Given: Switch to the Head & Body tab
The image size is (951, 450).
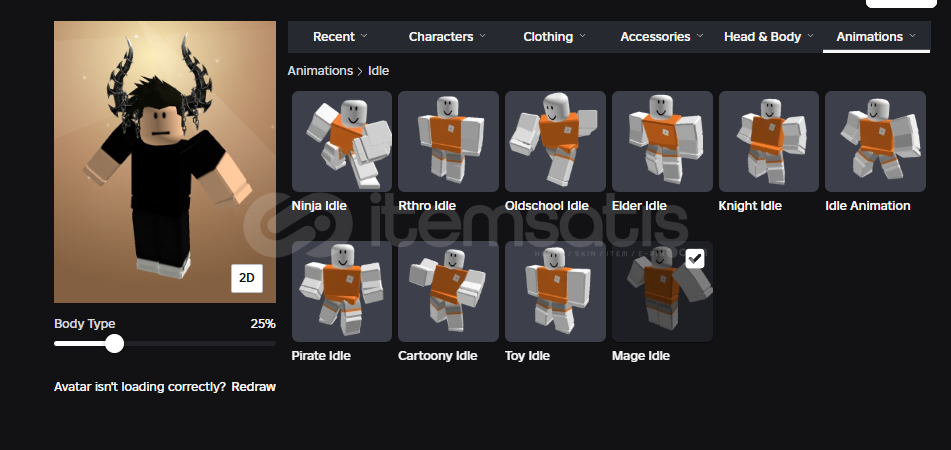Looking at the screenshot, I should point(768,36).
